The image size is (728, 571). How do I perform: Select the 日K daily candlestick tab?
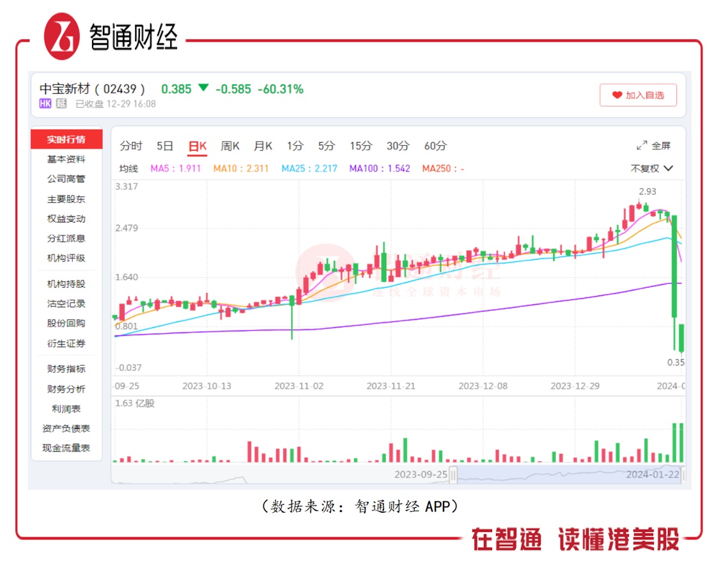tap(197, 146)
